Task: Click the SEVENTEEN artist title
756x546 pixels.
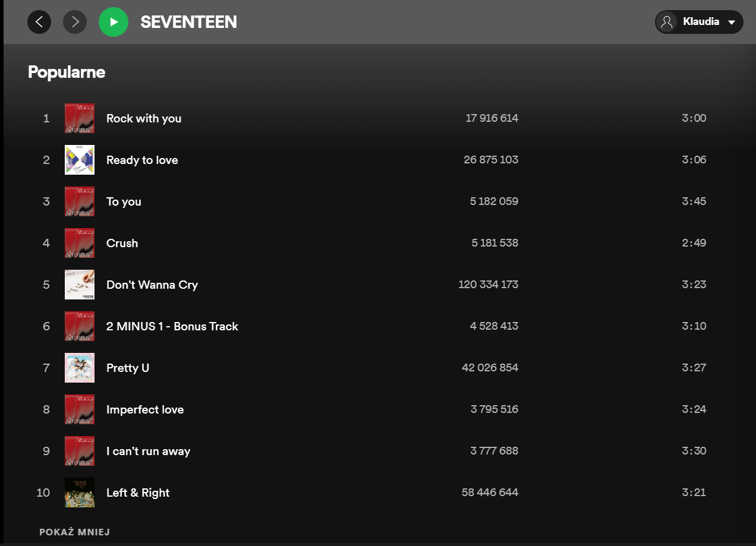Action: pos(188,22)
